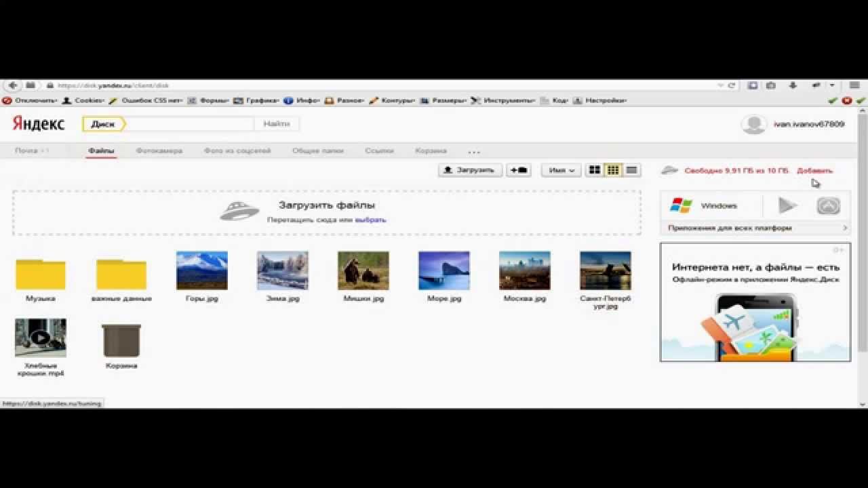The width and height of the screenshot is (868, 488).
Task: Open the Фото из соцсетей tab
Action: tap(237, 150)
